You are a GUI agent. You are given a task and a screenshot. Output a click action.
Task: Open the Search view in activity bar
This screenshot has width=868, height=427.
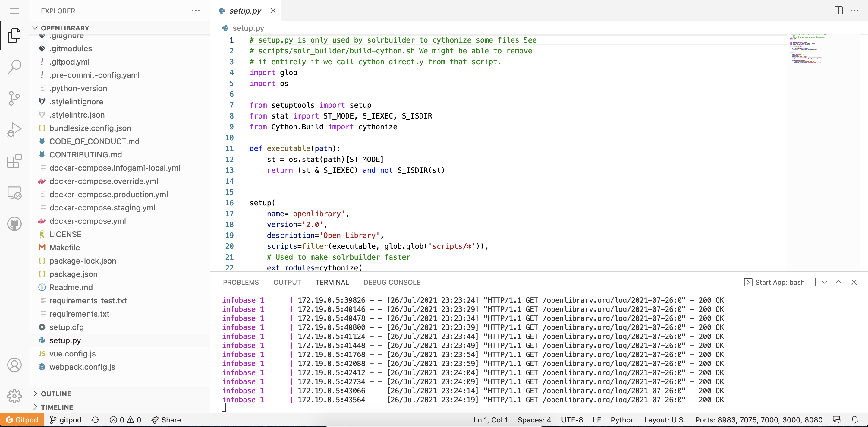pos(14,67)
